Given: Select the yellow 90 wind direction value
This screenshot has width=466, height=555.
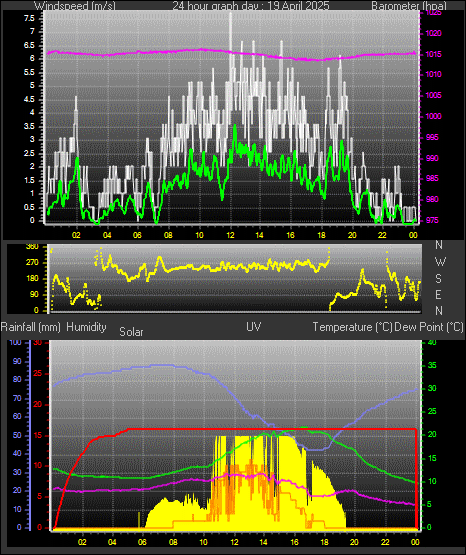Looking at the screenshot, I should tap(34, 294).
